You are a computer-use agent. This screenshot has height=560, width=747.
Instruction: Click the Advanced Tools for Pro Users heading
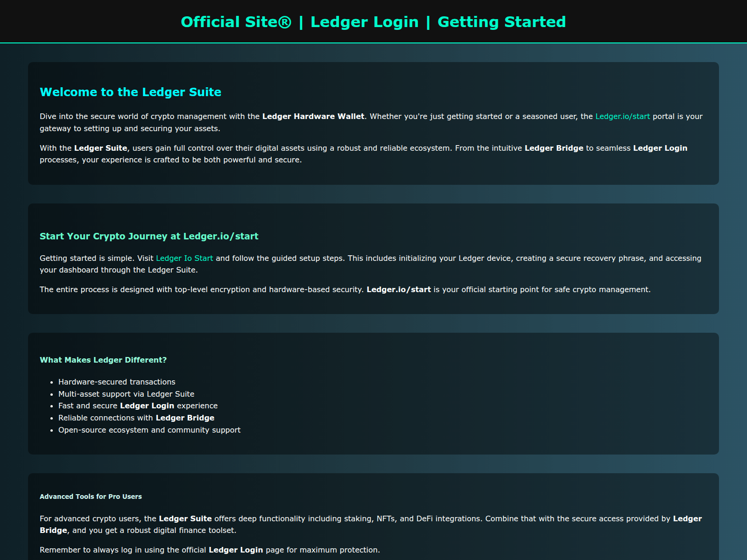coord(91,497)
